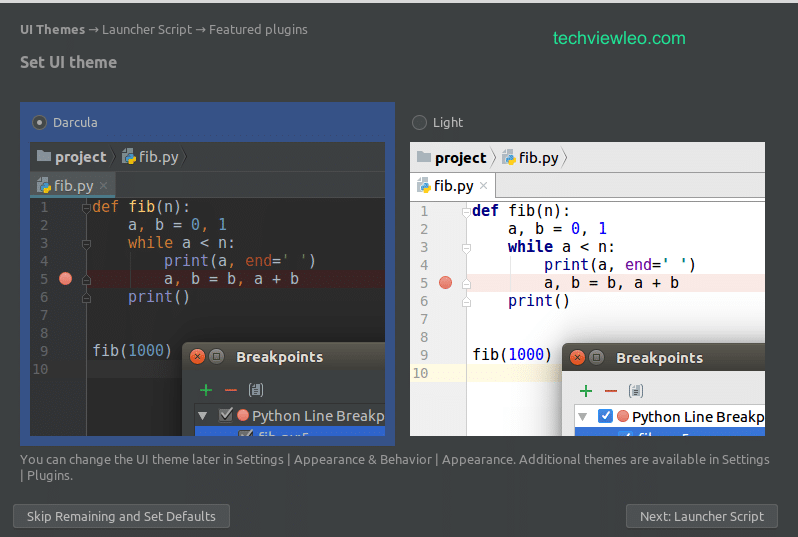Screen dimensions: 798x537
Task: Select the fib.py tab in Light preview
Action: tap(452, 186)
